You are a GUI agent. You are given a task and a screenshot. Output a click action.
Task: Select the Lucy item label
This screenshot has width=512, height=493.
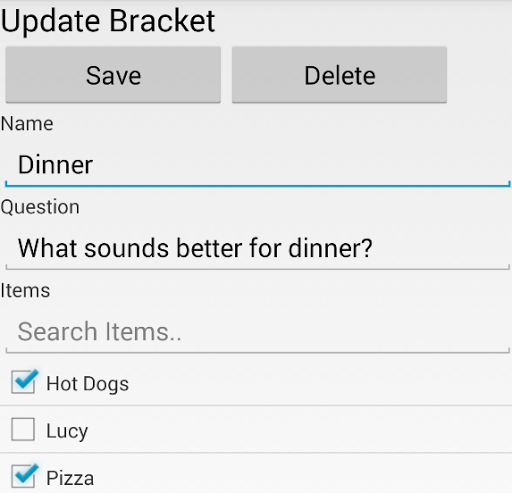coord(67,431)
